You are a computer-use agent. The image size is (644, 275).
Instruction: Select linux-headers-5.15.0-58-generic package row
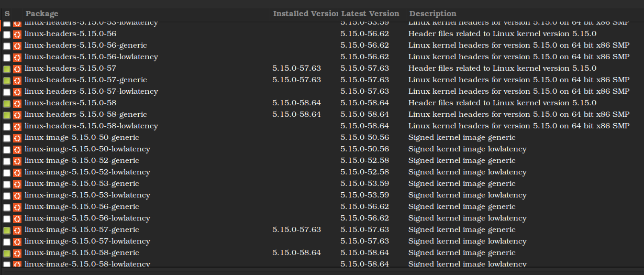pos(85,115)
